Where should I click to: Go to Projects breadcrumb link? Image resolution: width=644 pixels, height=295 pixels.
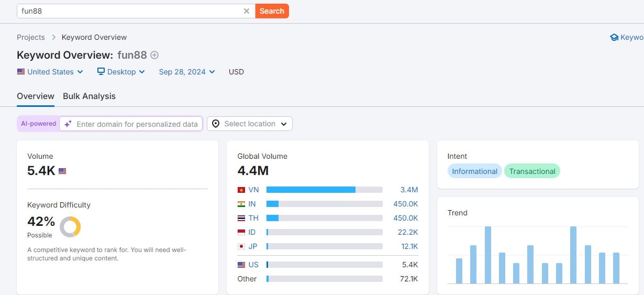click(x=31, y=37)
